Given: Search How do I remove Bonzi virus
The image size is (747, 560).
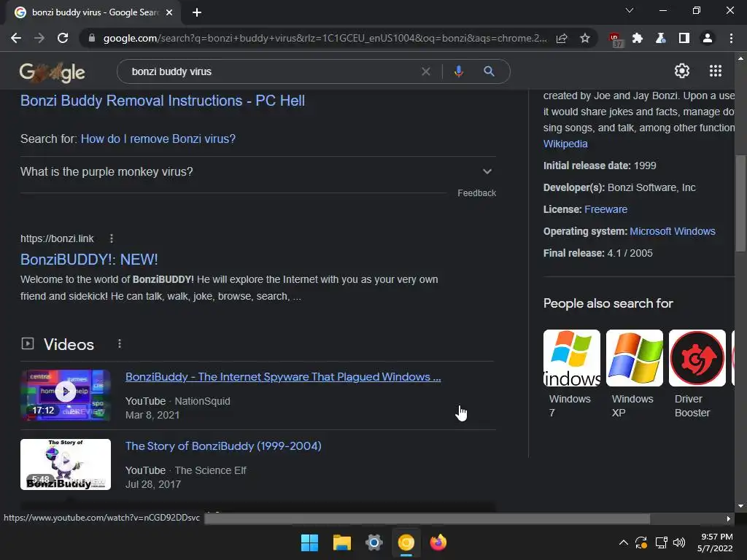Looking at the screenshot, I should (158, 139).
